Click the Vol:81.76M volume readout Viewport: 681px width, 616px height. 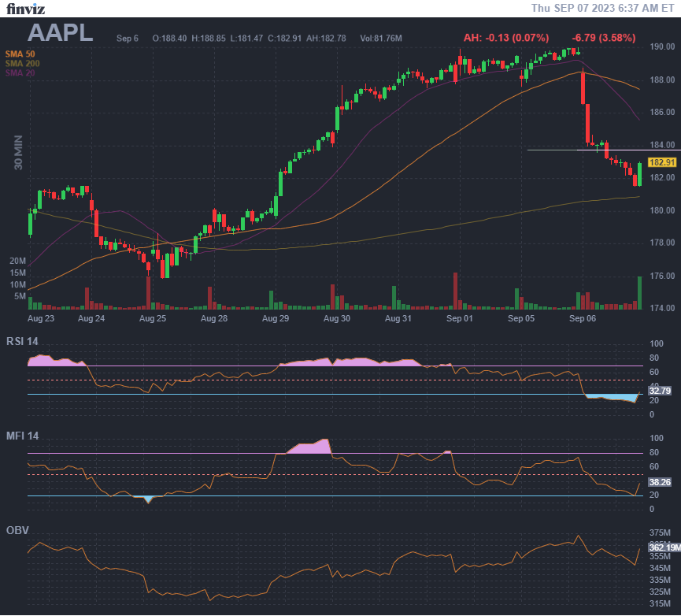(x=381, y=38)
